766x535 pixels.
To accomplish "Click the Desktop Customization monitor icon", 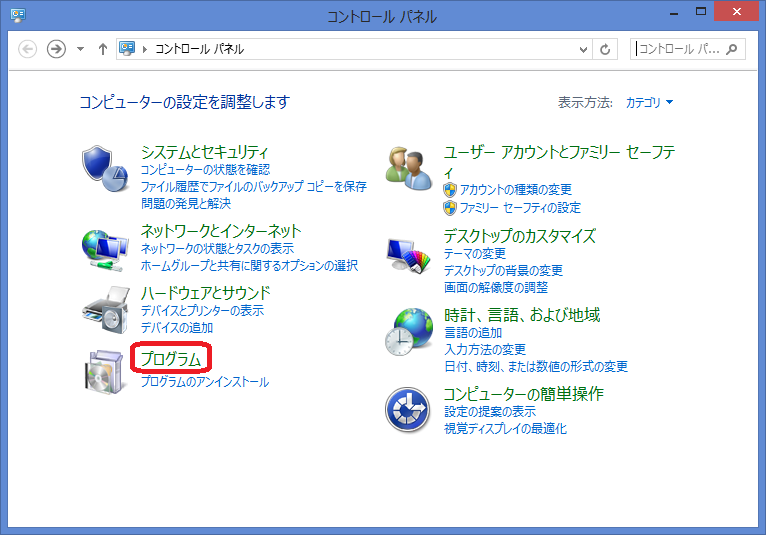I will (408, 256).
